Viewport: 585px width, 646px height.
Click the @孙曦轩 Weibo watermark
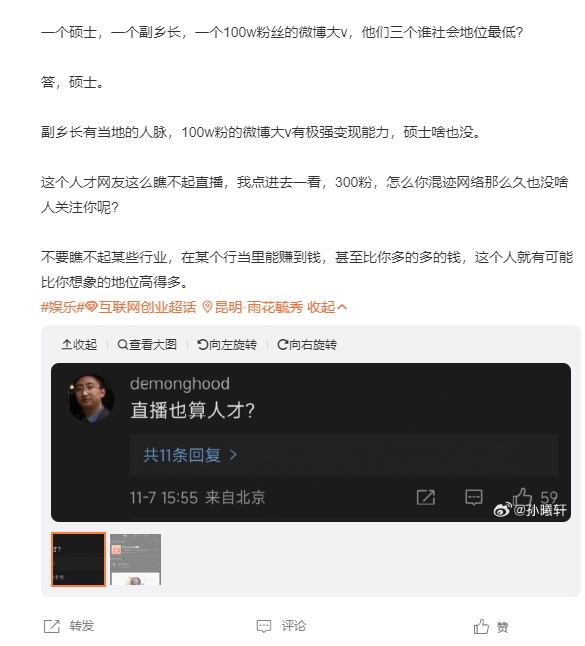[x=531, y=510]
